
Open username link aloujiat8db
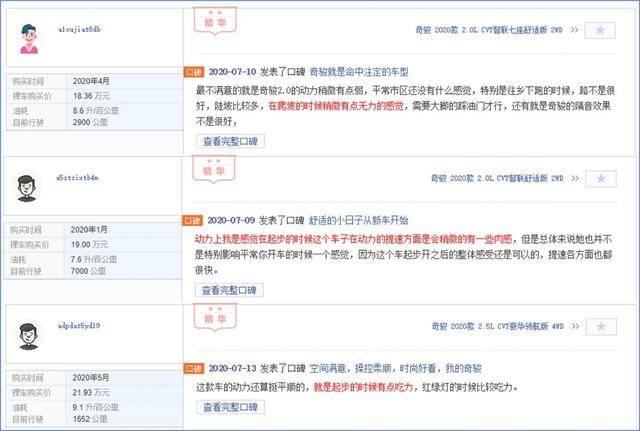point(79,29)
